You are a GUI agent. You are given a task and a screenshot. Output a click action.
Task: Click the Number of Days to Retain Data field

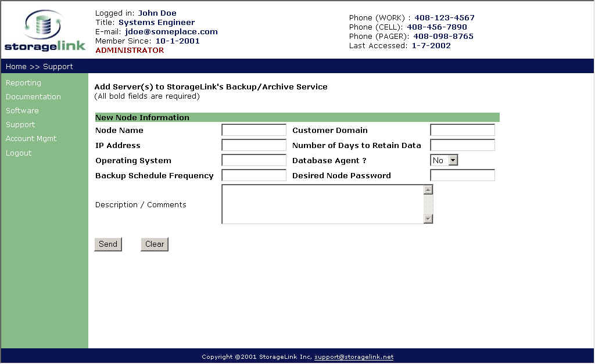point(462,145)
